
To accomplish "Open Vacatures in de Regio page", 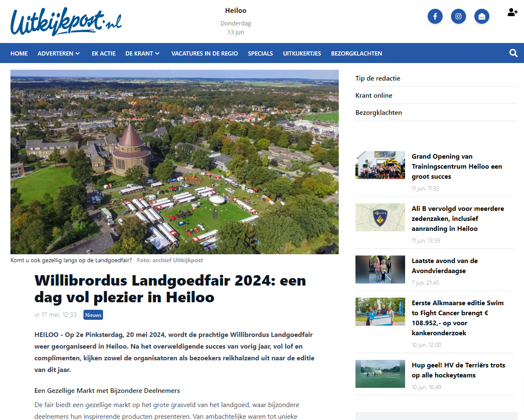I will point(204,53).
